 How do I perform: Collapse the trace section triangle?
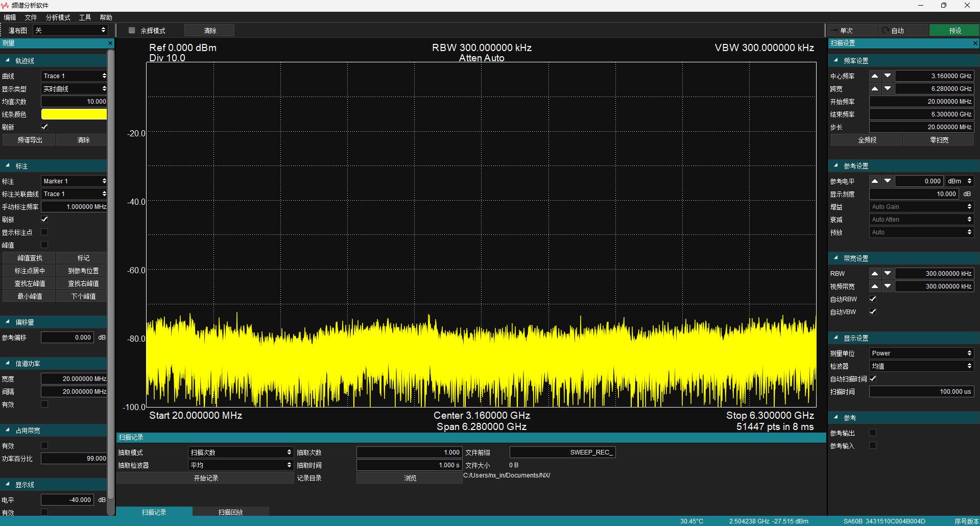click(x=8, y=60)
